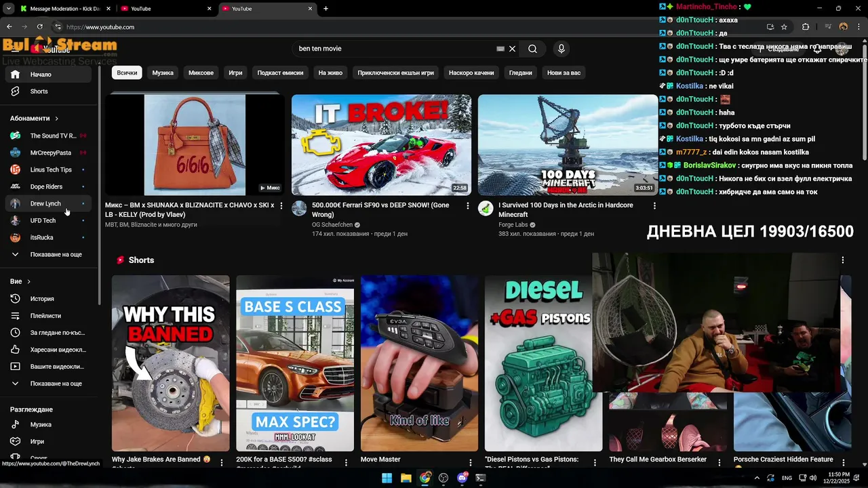The width and height of the screenshot is (868, 488).
Task: Select the Наскоро качени chip
Action: point(471,73)
